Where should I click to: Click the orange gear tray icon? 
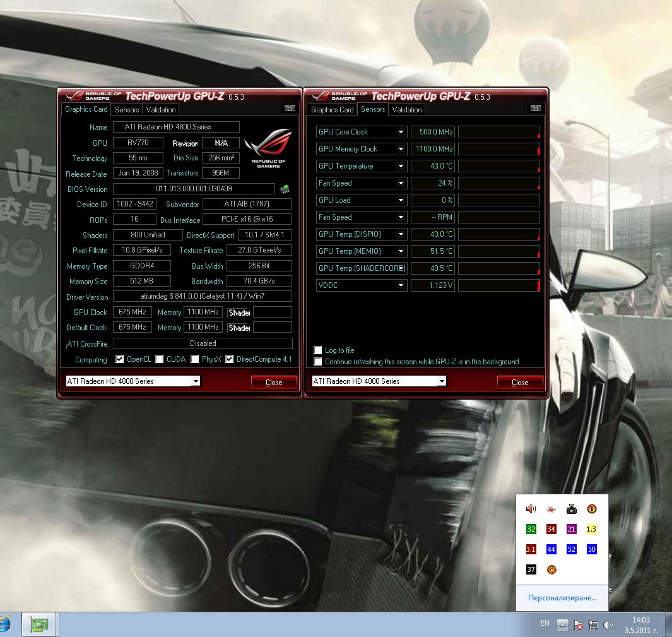click(x=551, y=569)
